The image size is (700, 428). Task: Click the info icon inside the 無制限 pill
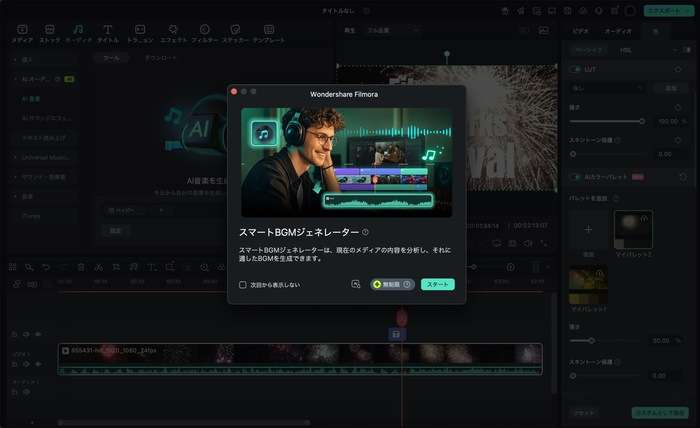tap(407, 284)
